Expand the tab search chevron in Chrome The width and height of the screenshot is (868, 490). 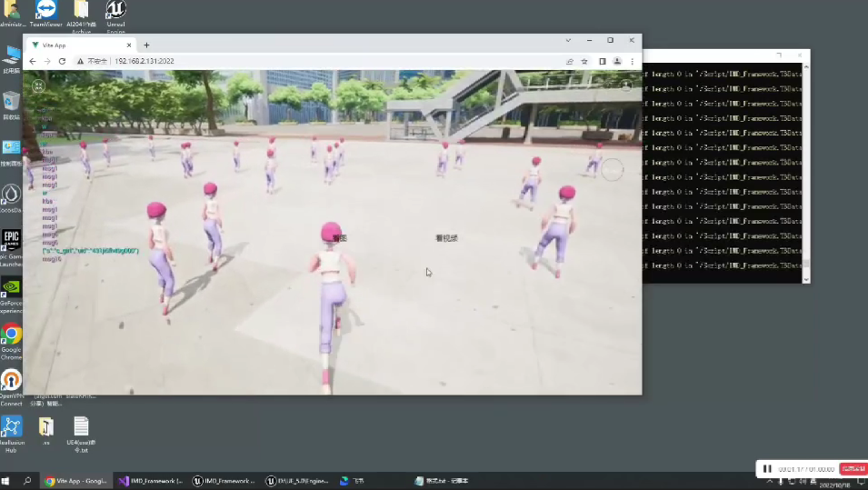click(x=568, y=41)
